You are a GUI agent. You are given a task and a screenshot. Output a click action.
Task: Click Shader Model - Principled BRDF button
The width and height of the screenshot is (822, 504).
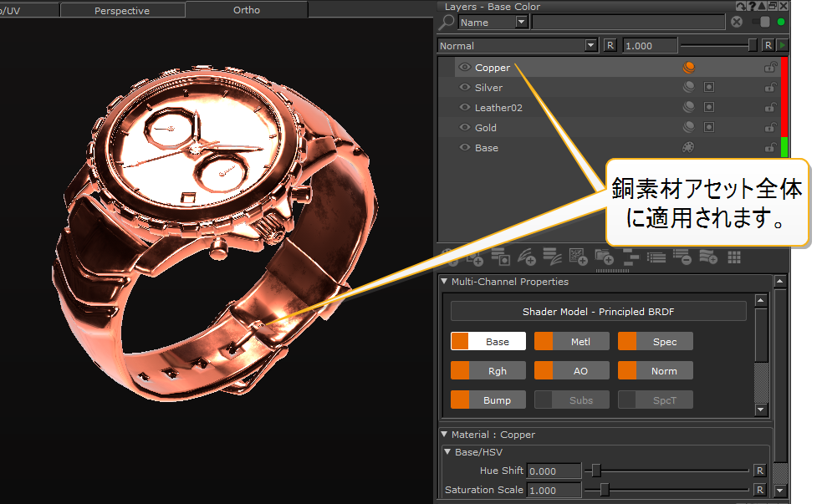pyautogui.click(x=598, y=312)
